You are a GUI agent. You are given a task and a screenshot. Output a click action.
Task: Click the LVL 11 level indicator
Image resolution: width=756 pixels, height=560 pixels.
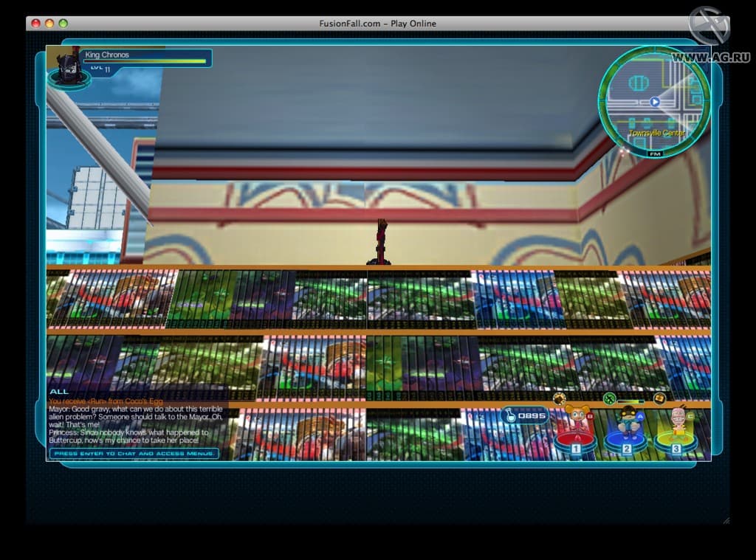tap(100, 69)
